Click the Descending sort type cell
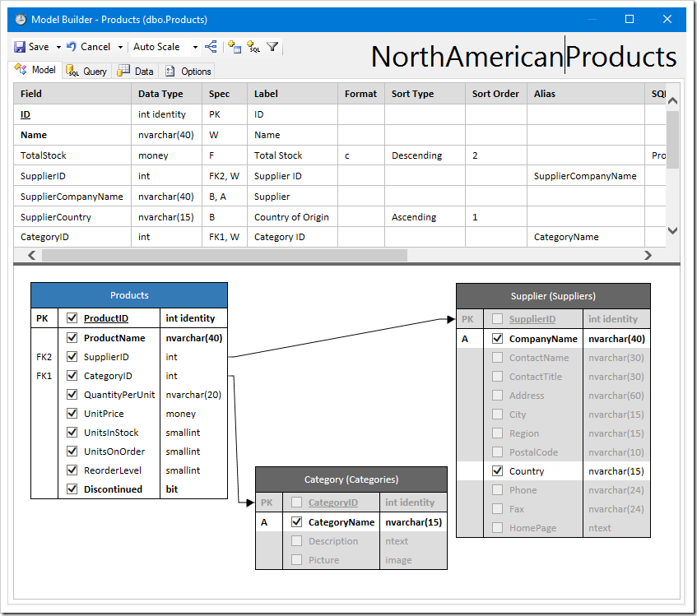The height and width of the screenshot is (616, 697). click(x=425, y=155)
